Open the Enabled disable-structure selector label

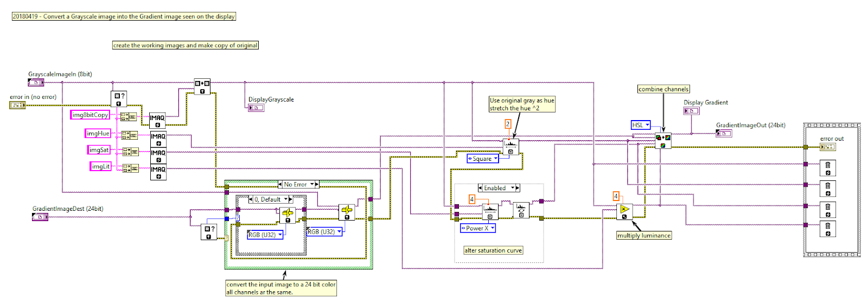(x=499, y=188)
